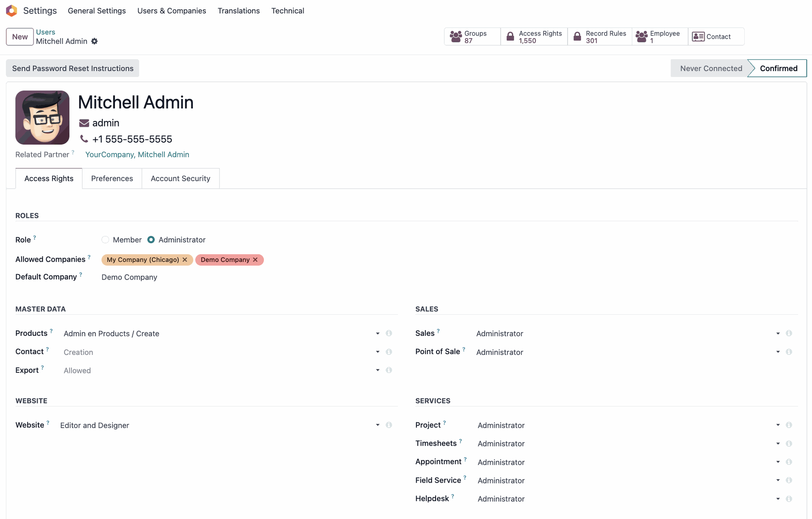The height and width of the screenshot is (519, 812).
Task: Expand the Sales access dropdown
Action: [778, 333]
